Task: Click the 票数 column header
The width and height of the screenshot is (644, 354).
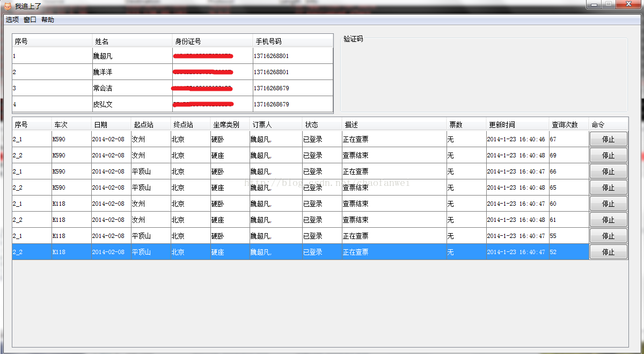Action: click(x=466, y=125)
